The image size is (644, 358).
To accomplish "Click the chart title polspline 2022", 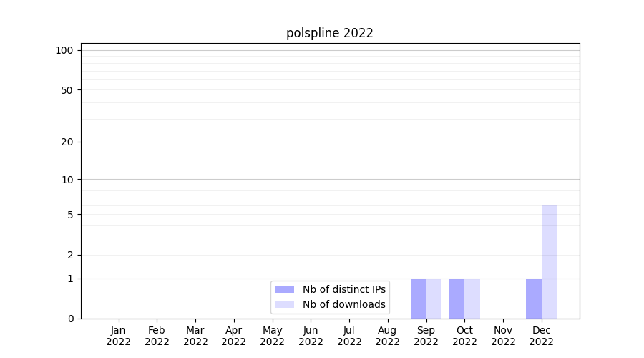I will click(x=330, y=33).
